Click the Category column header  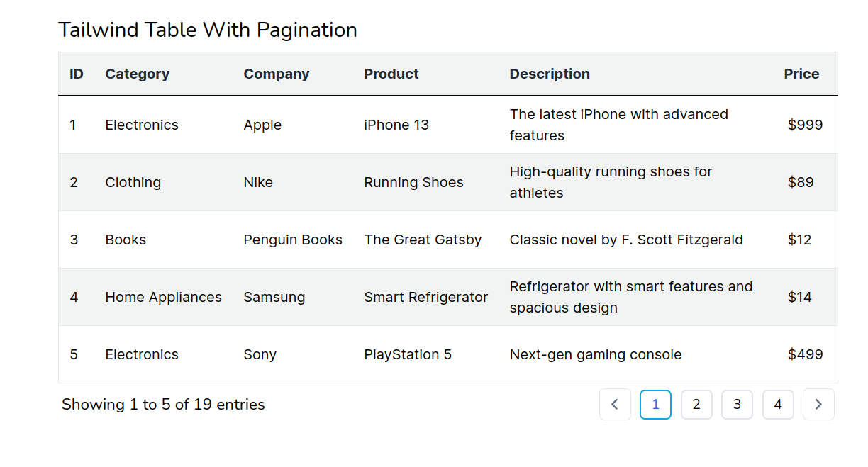[x=138, y=74]
